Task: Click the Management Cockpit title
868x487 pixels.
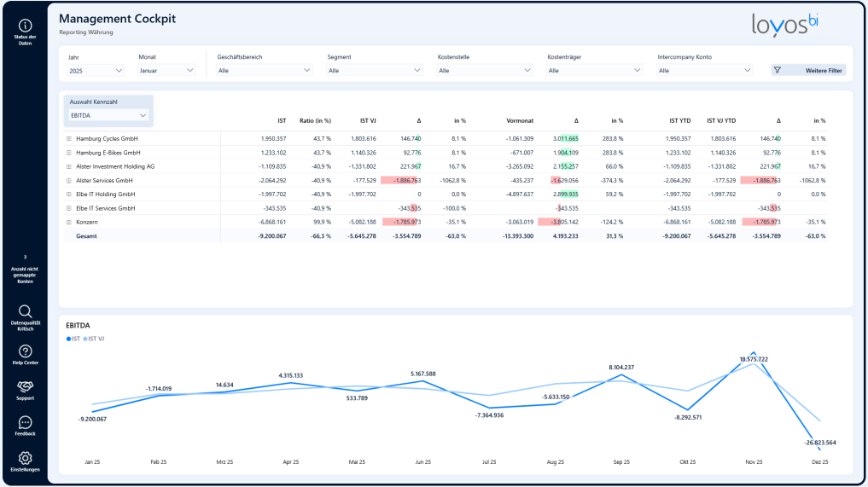Action: [x=118, y=18]
